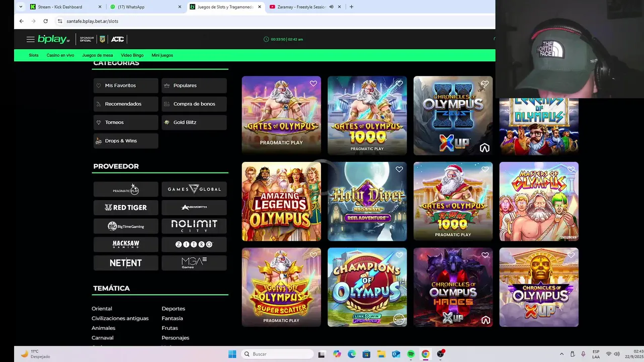Open Spotify from the taskbar
Screen dimensions: 644x362
click(x=411, y=354)
